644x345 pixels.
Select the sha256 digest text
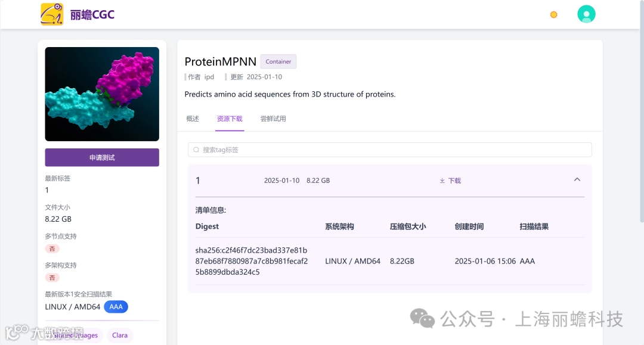252,261
